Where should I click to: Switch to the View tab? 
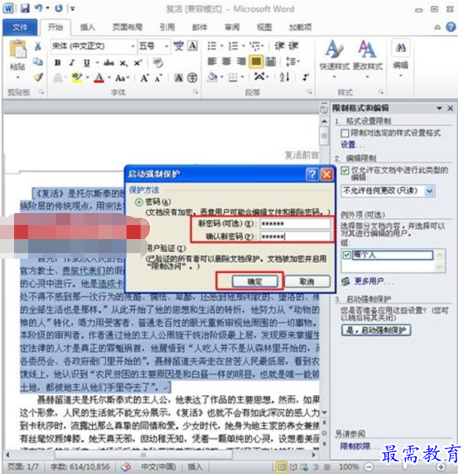[264, 27]
